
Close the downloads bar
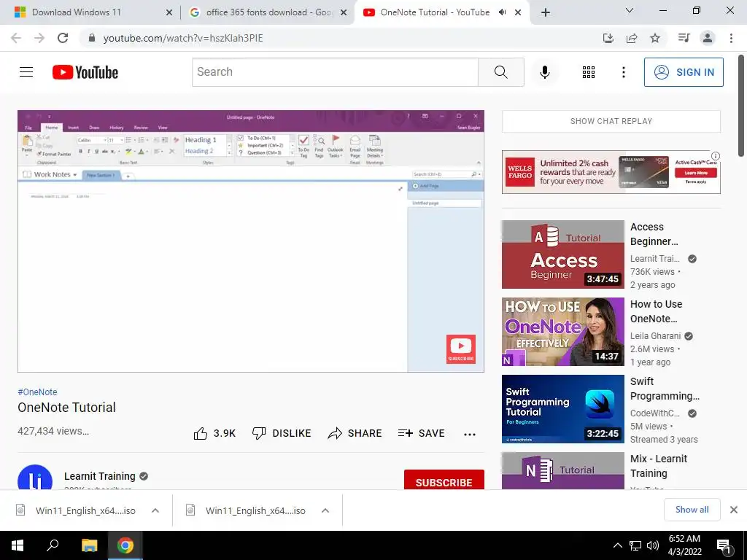pyautogui.click(x=734, y=510)
